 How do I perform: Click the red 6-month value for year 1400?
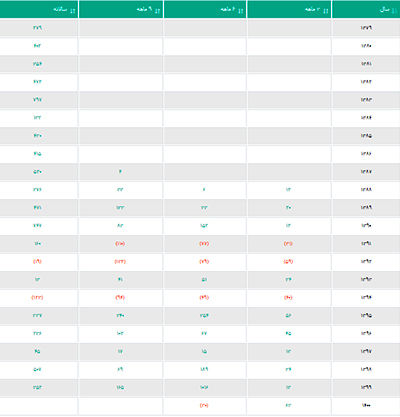[204, 405]
